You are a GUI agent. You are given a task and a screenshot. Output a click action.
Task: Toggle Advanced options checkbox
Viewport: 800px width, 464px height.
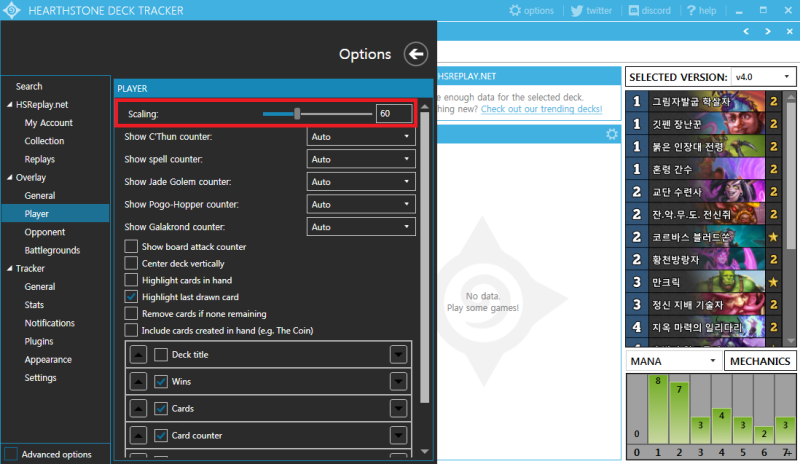click(x=11, y=454)
